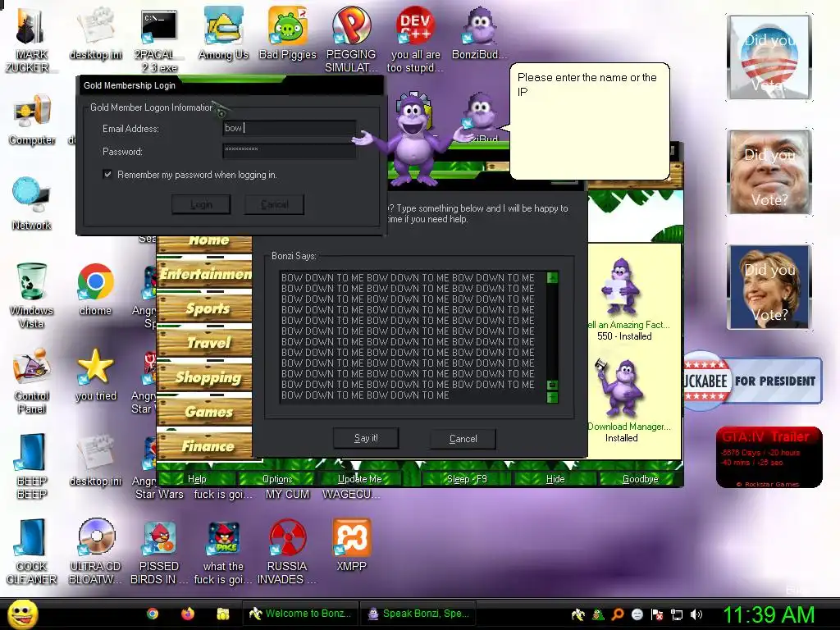The width and height of the screenshot is (840, 630).
Task: Open the Sports tab
Action: [204, 308]
